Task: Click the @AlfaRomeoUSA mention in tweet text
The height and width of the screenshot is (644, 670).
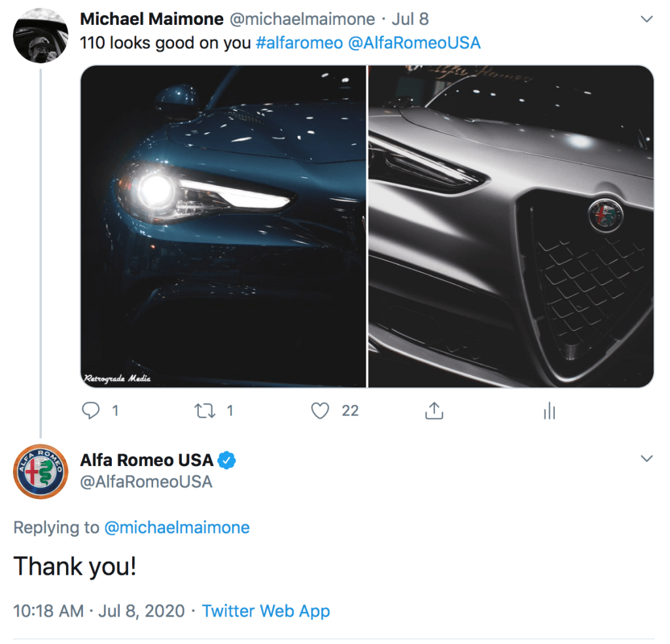Action: (414, 43)
